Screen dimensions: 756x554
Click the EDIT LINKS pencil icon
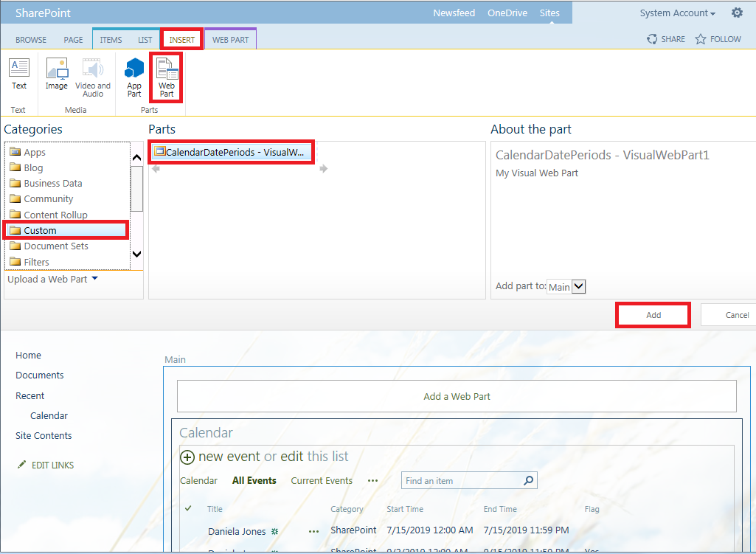[x=23, y=464]
